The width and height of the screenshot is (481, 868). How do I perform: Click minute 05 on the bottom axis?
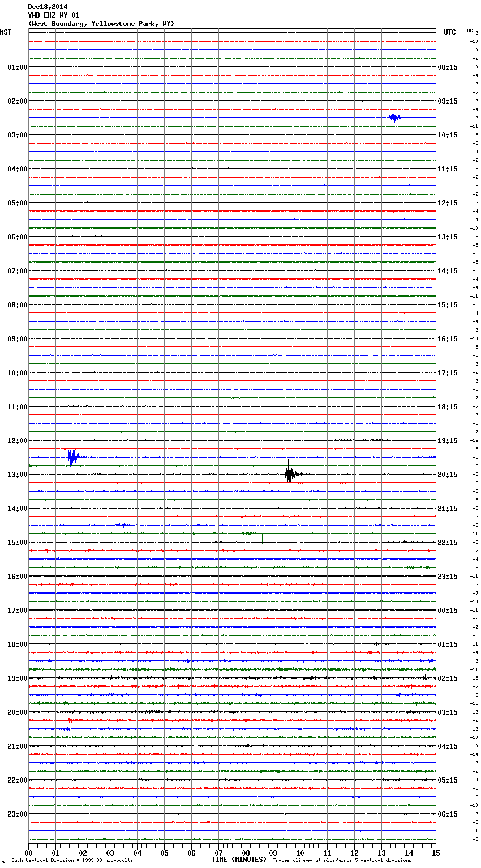coord(164,853)
